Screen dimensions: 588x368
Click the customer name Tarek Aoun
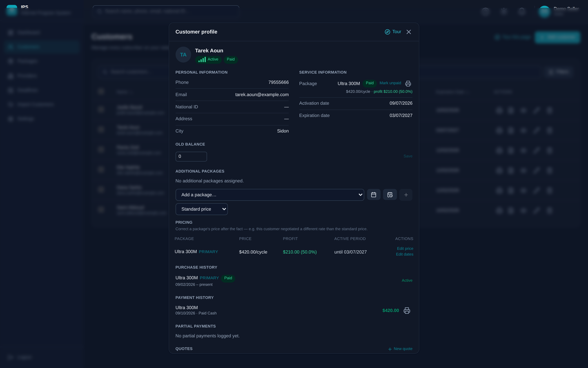pos(209,51)
